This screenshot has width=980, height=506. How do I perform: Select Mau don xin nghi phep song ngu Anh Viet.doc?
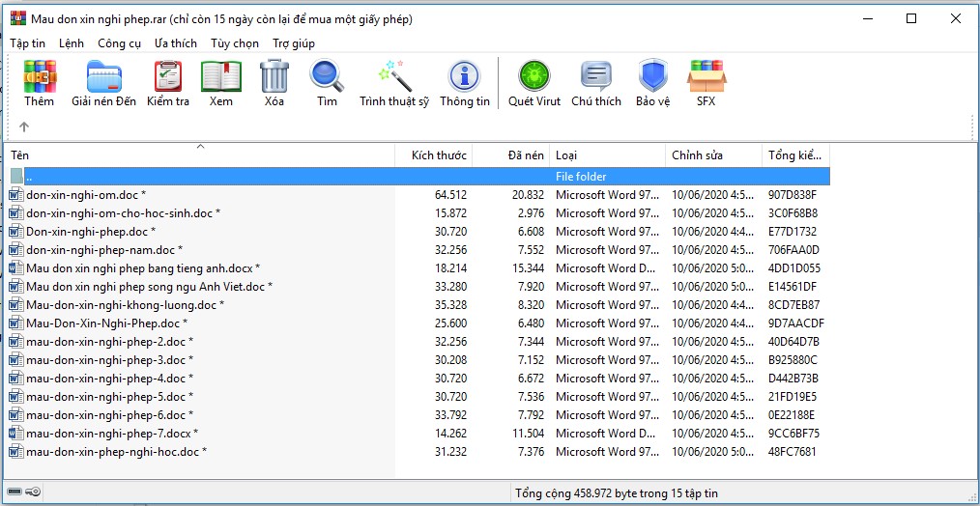point(419,287)
